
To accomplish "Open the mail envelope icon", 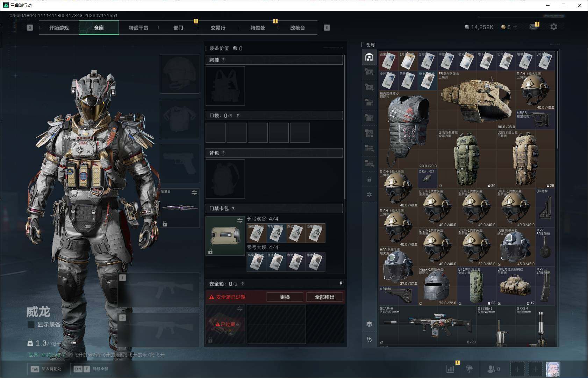I will coord(533,27).
